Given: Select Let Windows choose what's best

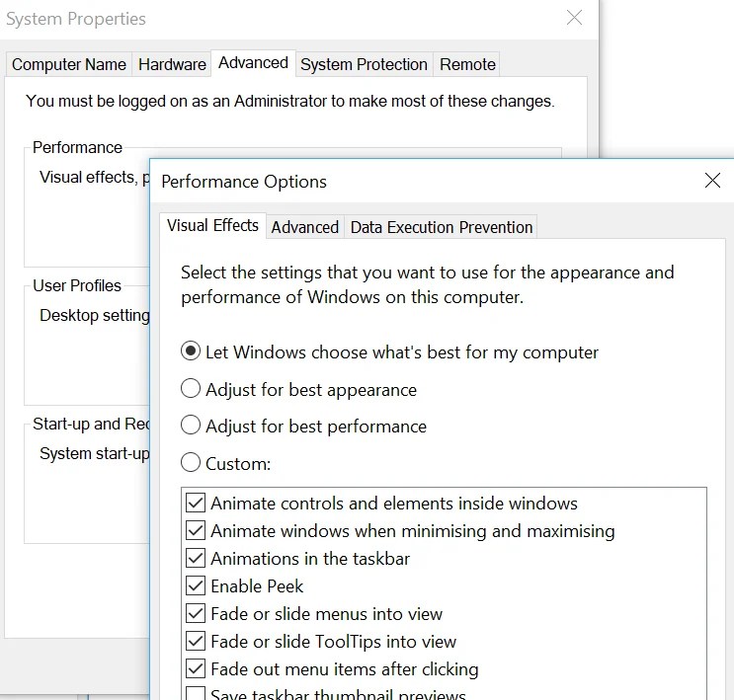Looking at the screenshot, I should point(191,351).
